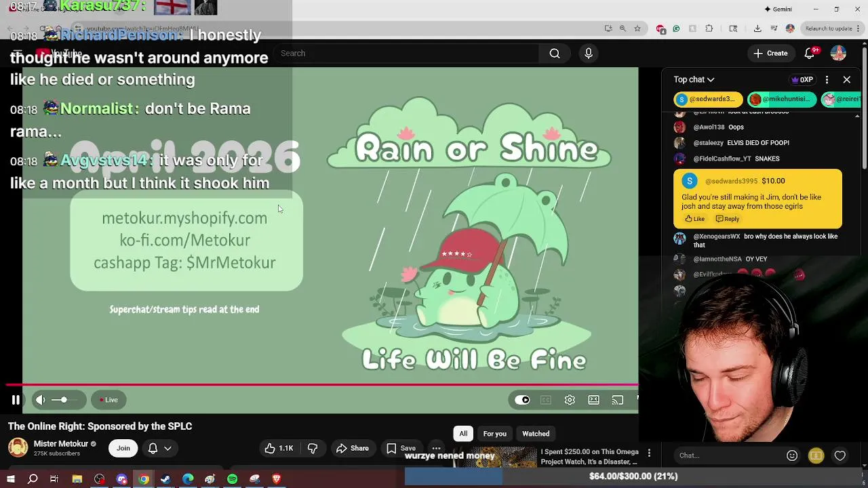The width and height of the screenshot is (868, 488).
Task: Click chat message by @XenogearsWX
Action: 758,241
